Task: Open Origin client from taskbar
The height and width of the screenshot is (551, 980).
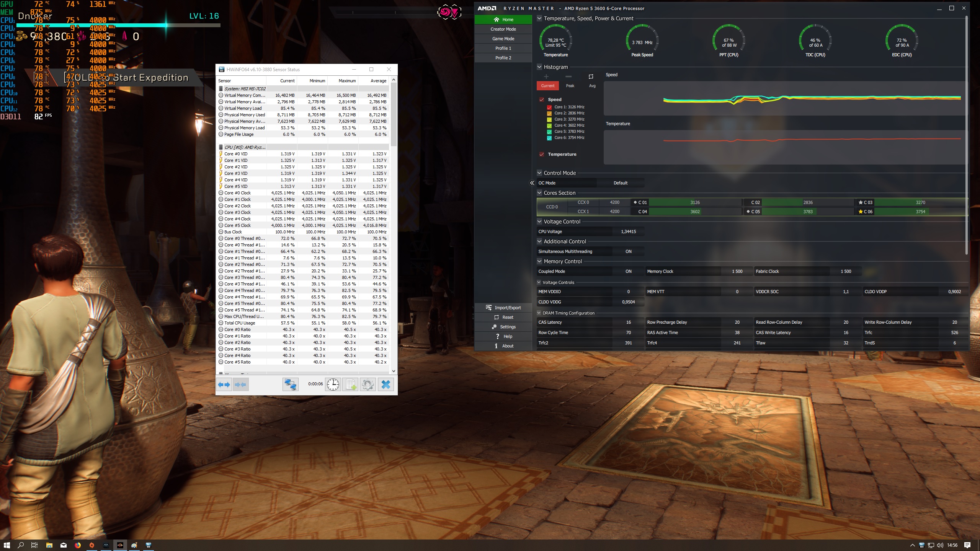Action: [92, 545]
